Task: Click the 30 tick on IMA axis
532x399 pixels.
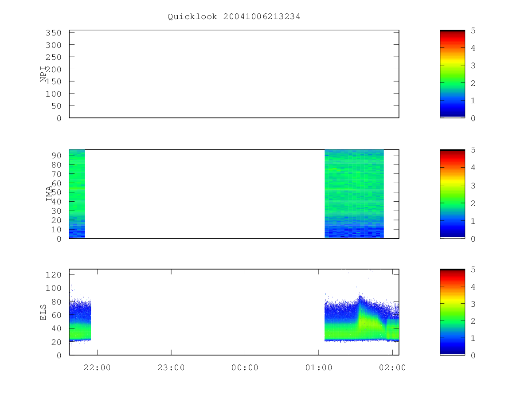Action: coord(57,211)
